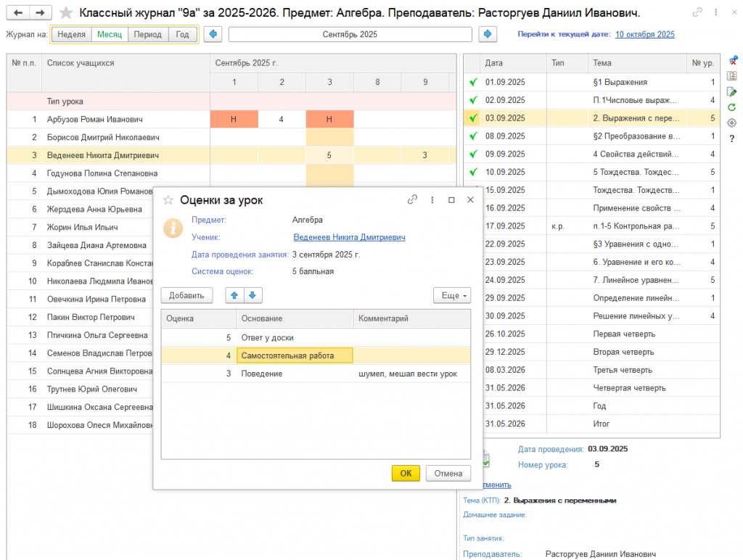Click green check mark for 10.09.2025 lesson
Image resolution: width=743 pixels, height=560 pixels.
473,172
